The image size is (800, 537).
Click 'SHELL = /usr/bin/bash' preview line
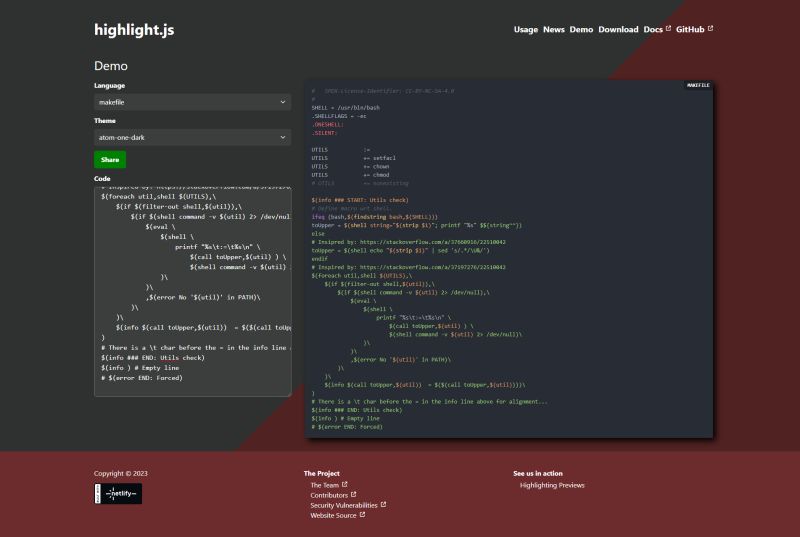(345, 108)
